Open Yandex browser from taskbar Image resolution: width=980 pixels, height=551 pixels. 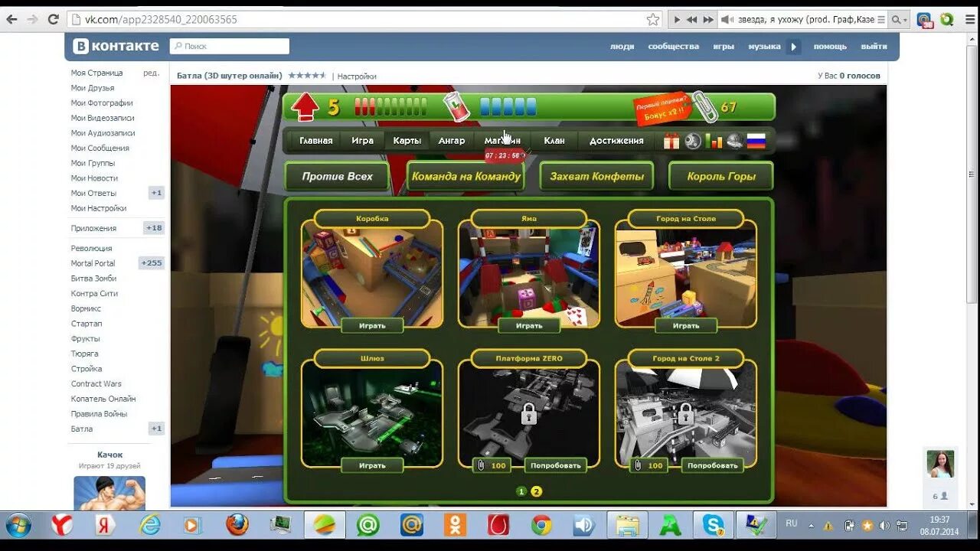(x=62, y=525)
